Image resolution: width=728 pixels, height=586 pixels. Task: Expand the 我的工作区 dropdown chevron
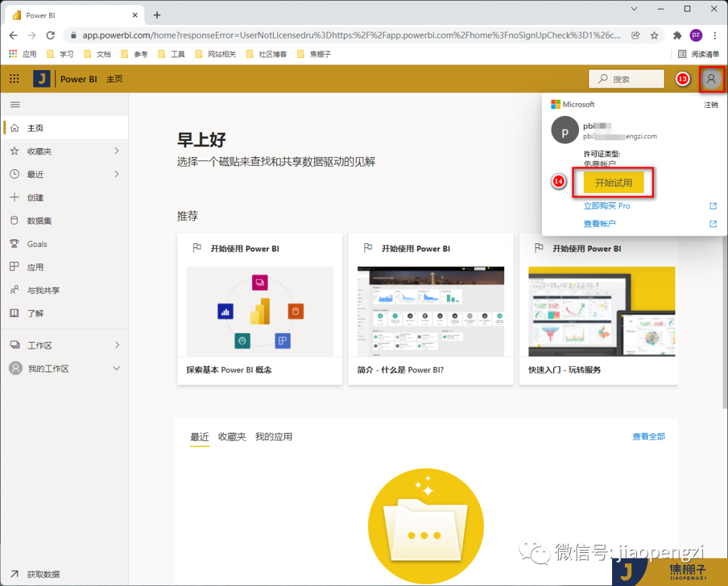click(117, 368)
